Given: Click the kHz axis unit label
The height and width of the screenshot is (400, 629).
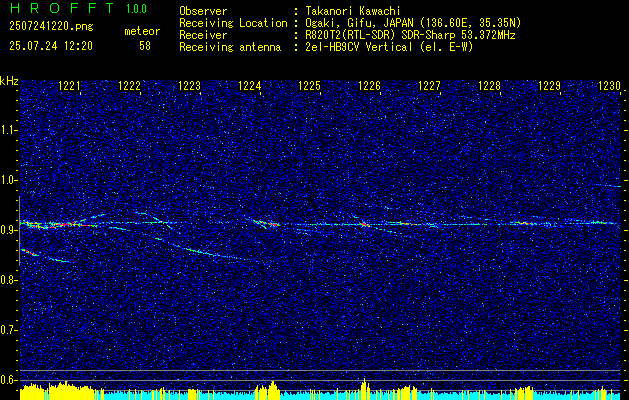Looking at the screenshot, I should point(9,81).
